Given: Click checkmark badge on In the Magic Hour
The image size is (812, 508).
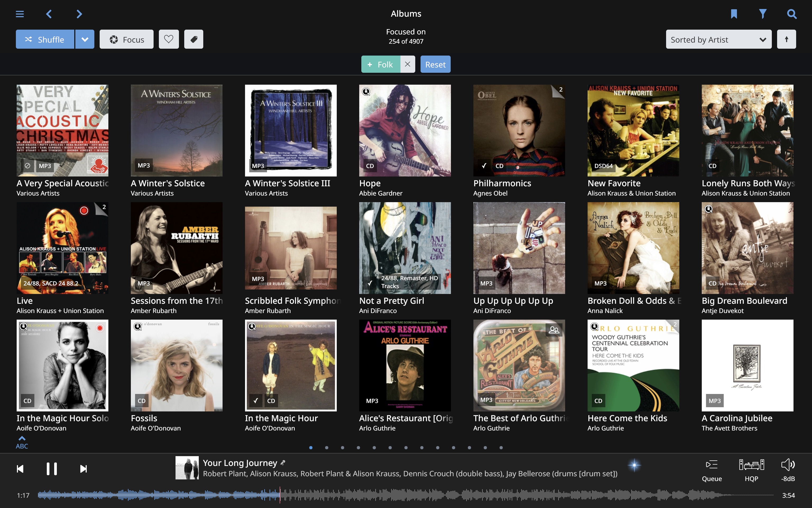Looking at the screenshot, I should [x=256, y=401].
